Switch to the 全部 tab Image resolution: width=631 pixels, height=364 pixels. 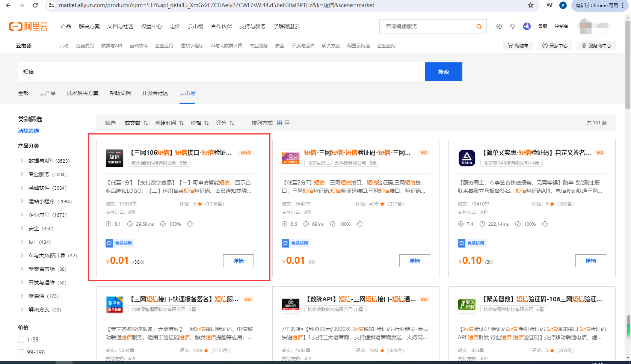tap(23, 93)
